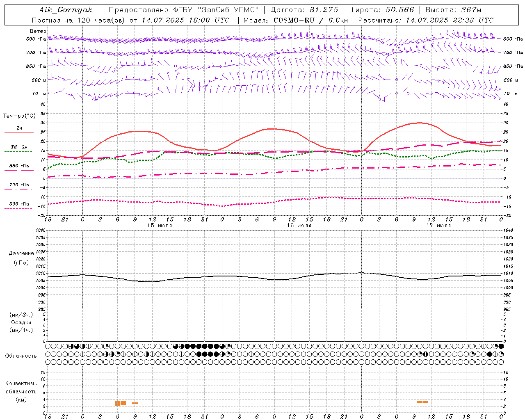Click the "(гПа)" pressure unit label
The height and width of the screenshot is (420, 525).
21,263
